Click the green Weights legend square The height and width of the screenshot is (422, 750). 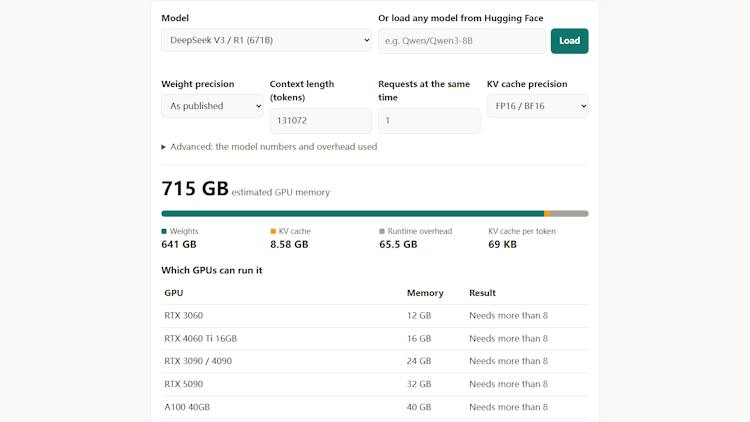coord(164,231)
